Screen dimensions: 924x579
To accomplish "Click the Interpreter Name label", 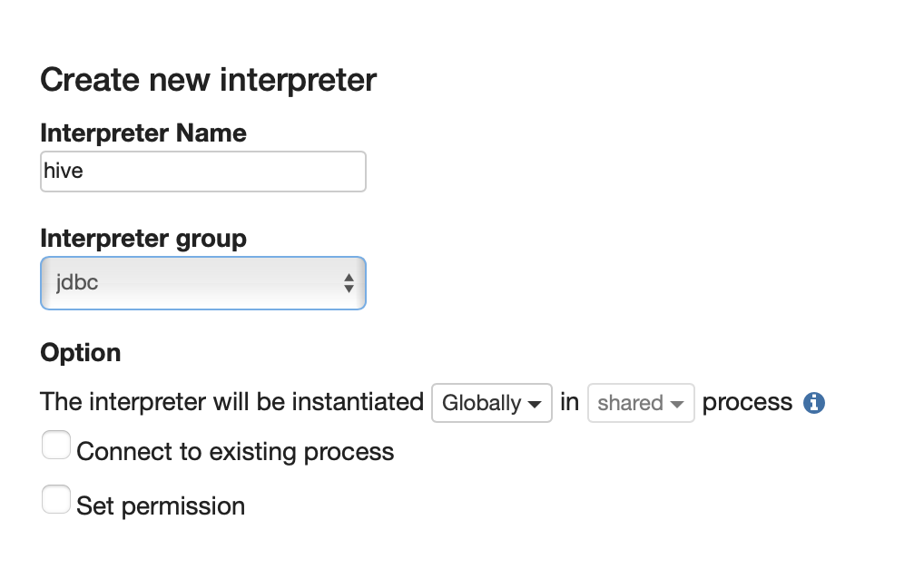I will pyautogui.click(x=143, y=132).
